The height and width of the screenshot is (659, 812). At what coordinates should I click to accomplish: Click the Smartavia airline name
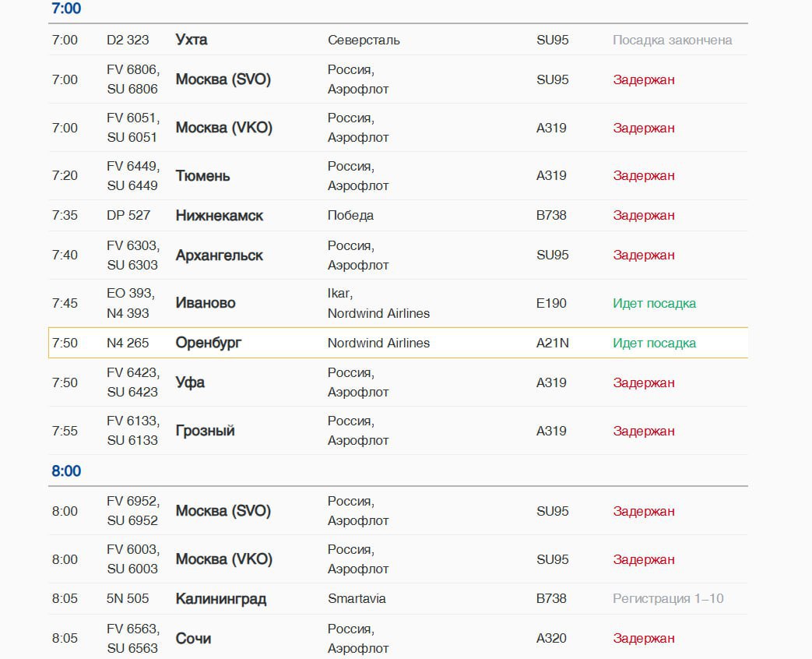point(357,599)
